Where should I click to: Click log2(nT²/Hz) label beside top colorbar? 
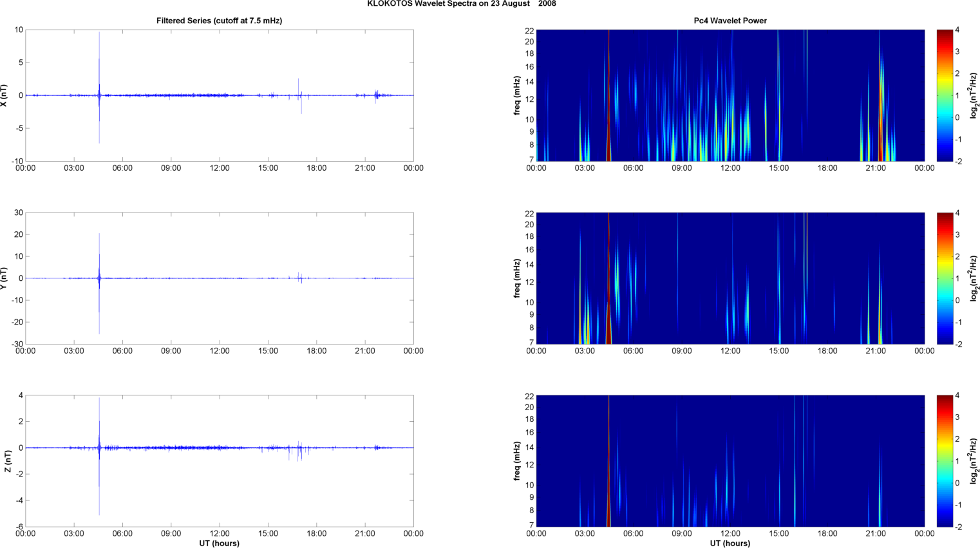[x=974, y=95]
